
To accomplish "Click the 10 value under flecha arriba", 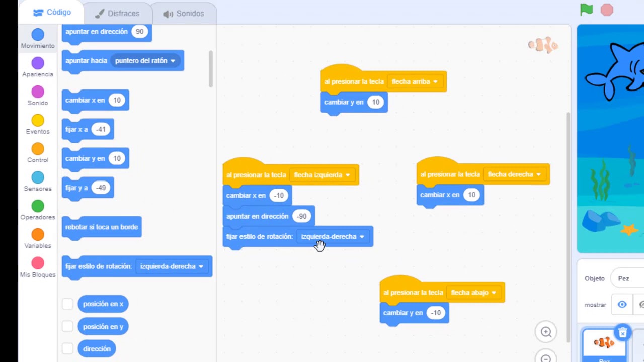I will 375,102.
